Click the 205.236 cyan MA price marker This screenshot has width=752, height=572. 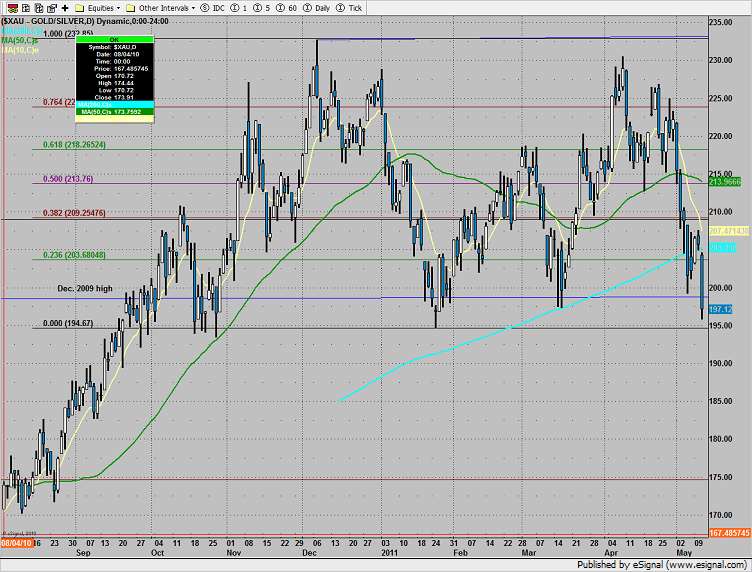pyautogui.click(x=723, y=248)
